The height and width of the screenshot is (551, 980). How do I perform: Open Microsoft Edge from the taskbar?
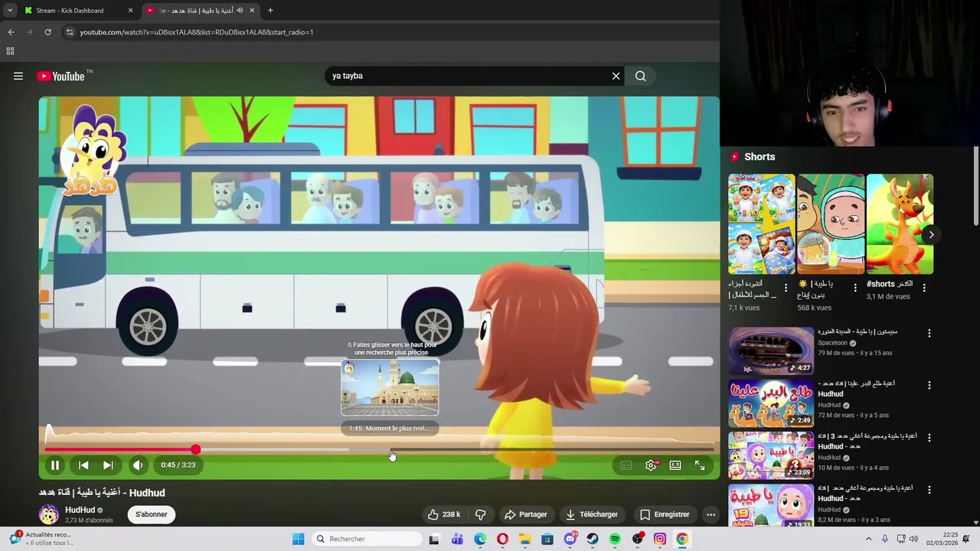[480, 539]
